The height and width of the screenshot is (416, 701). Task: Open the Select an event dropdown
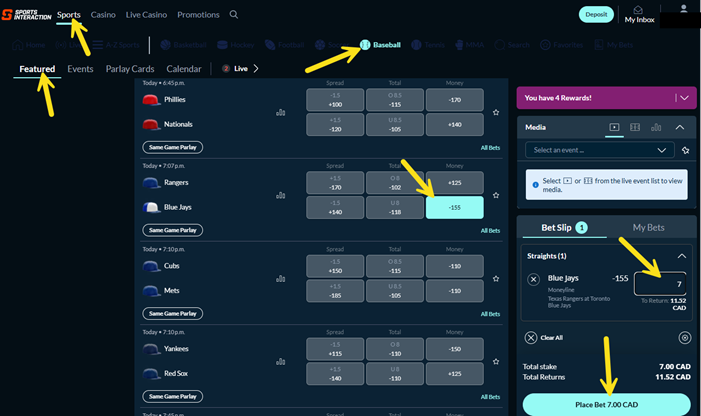coord(600,150)
